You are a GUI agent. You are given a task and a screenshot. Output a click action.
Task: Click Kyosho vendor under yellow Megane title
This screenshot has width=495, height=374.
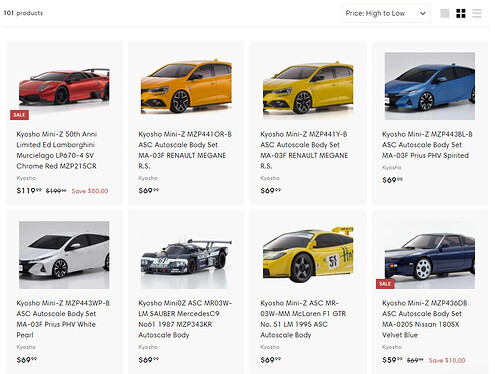(x=270, y=178)
